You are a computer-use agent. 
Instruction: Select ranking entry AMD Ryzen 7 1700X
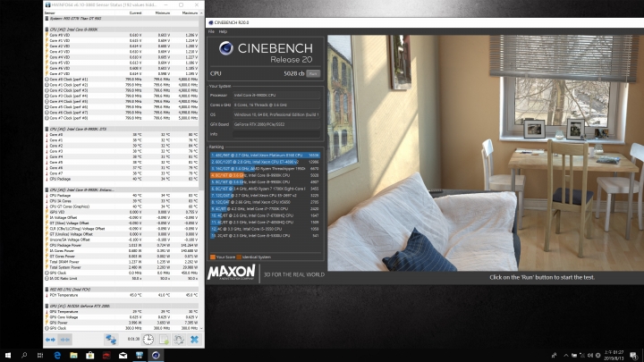(x=265, y=189)
